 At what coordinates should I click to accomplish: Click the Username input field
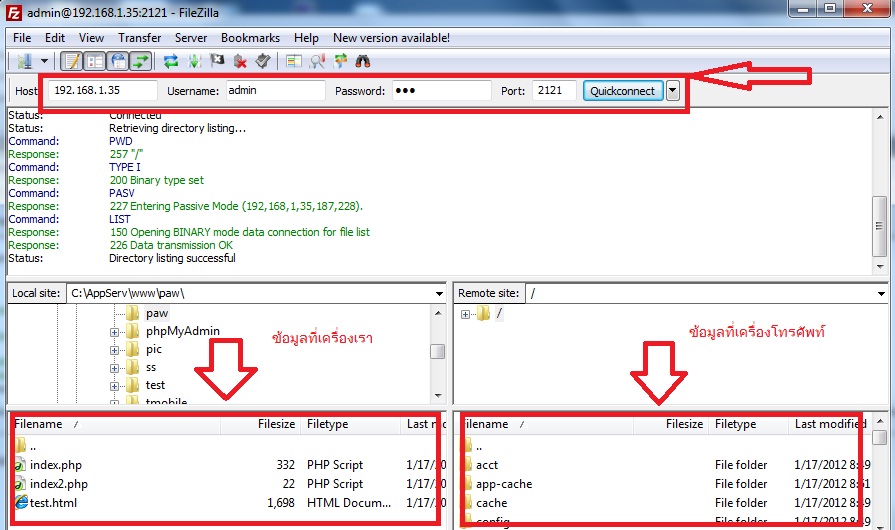coord(276,90)
